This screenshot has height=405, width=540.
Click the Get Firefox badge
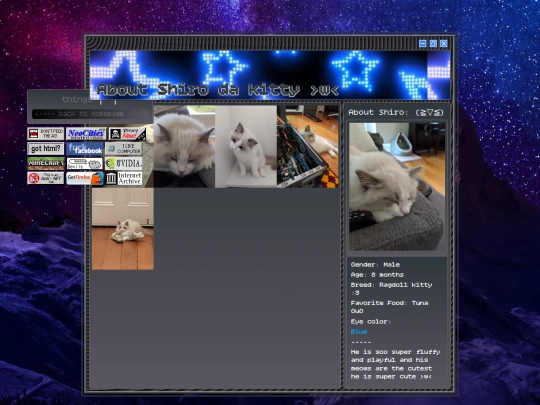[x=85, y=178]
